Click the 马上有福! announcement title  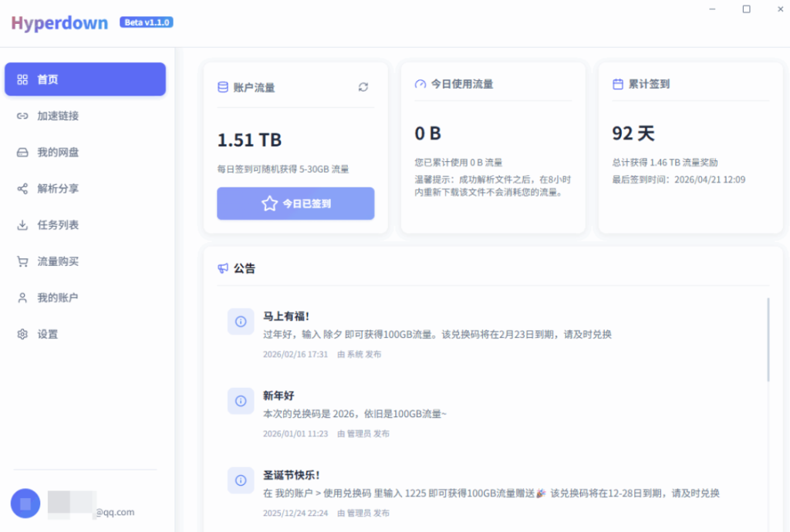pyautogui.click(x=286, y=316)
